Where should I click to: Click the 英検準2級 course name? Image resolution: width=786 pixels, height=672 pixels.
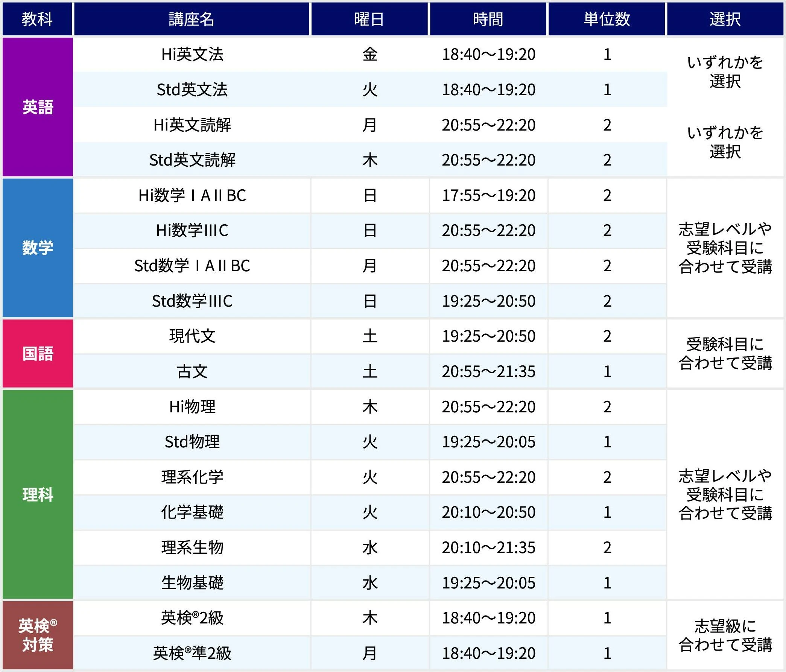pyautogui.click(x=192, y=653)
